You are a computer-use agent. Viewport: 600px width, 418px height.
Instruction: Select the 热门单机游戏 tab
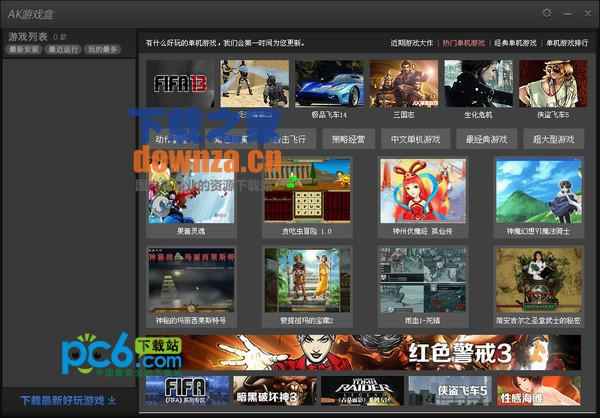coord(464,43)
